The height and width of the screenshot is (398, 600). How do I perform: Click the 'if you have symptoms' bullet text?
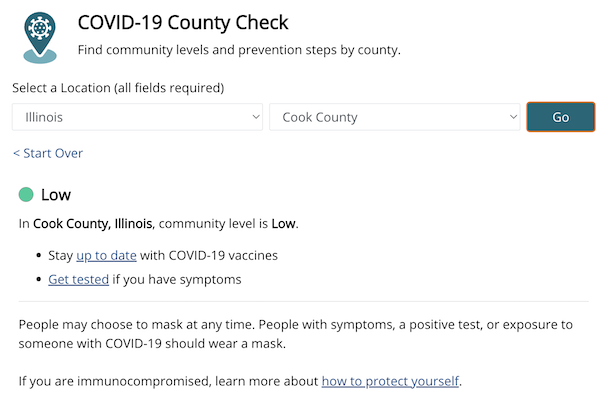coord(177,279)
